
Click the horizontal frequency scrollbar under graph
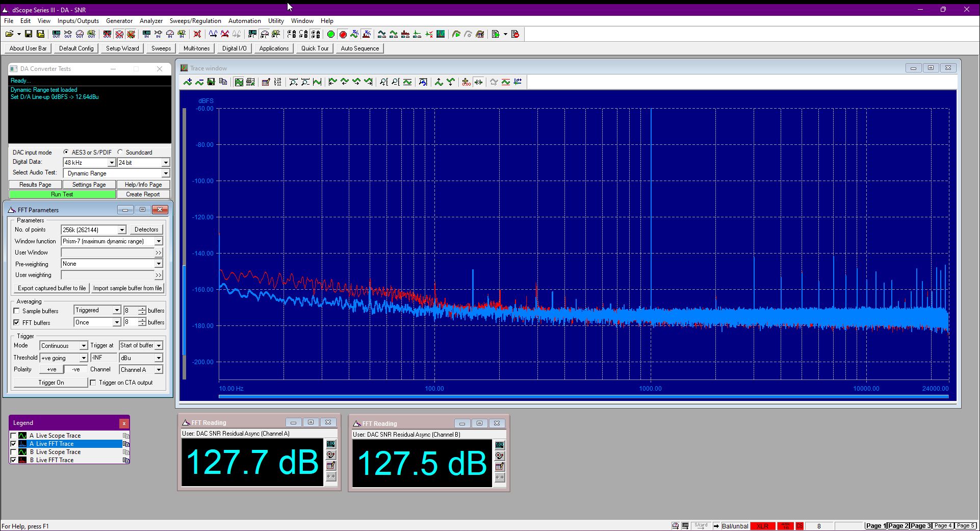point(583,396)
